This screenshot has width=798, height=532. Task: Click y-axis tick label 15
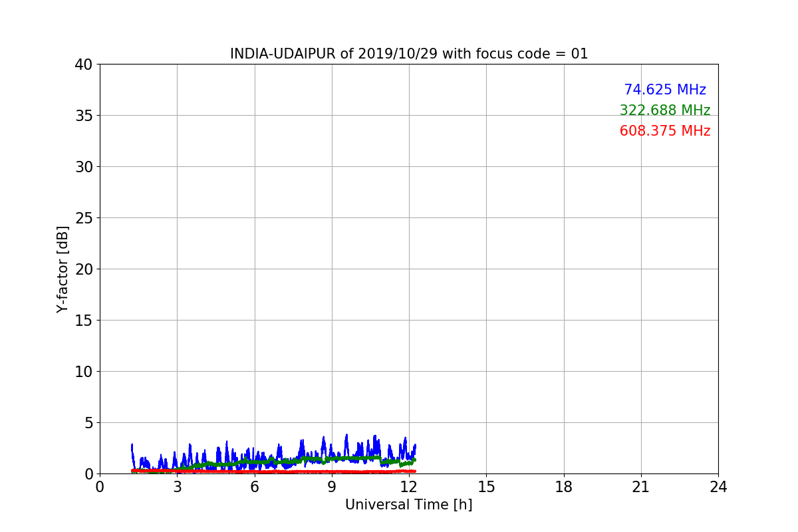click(x=84, y=321)
